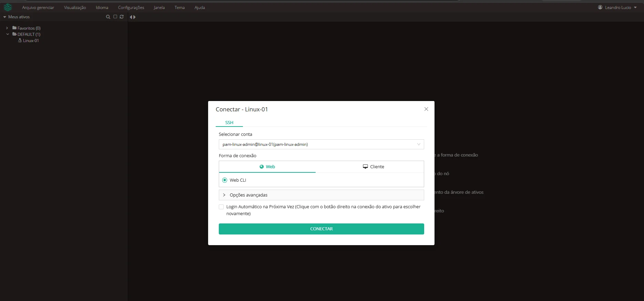Open the Ajuda menu
The width and height of the screenshot is (644, 301).
tap(200, 7)
